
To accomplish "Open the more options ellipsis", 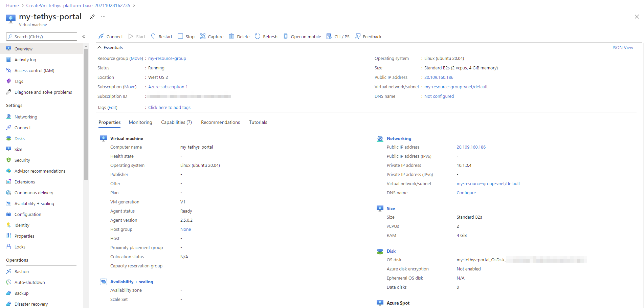I will point(103,17).
